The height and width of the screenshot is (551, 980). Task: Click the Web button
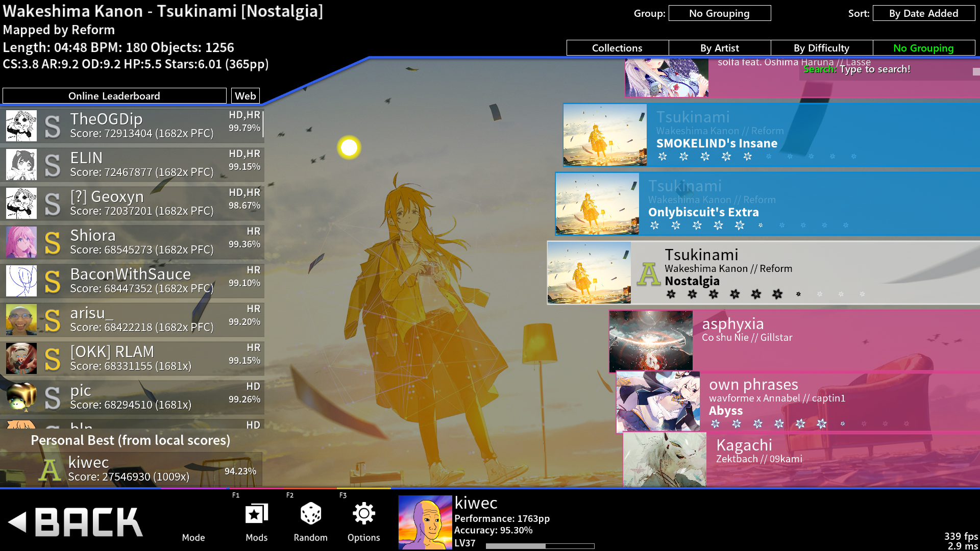[246, 96]
